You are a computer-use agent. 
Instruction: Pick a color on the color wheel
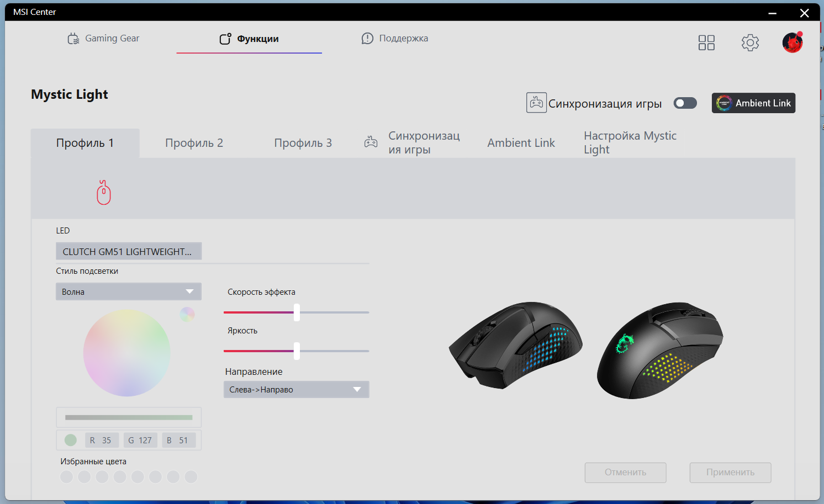tap(126, 353)
